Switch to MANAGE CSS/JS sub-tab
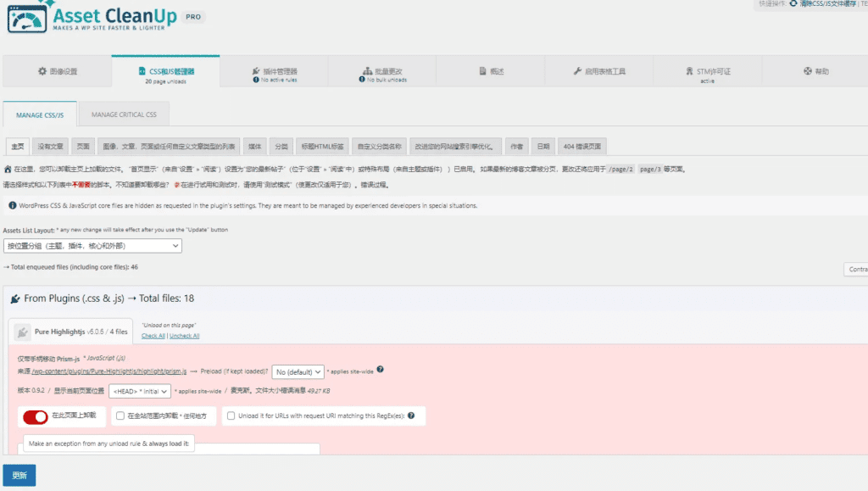This screenshot has height=491, width=868. [x=40, y=115]
